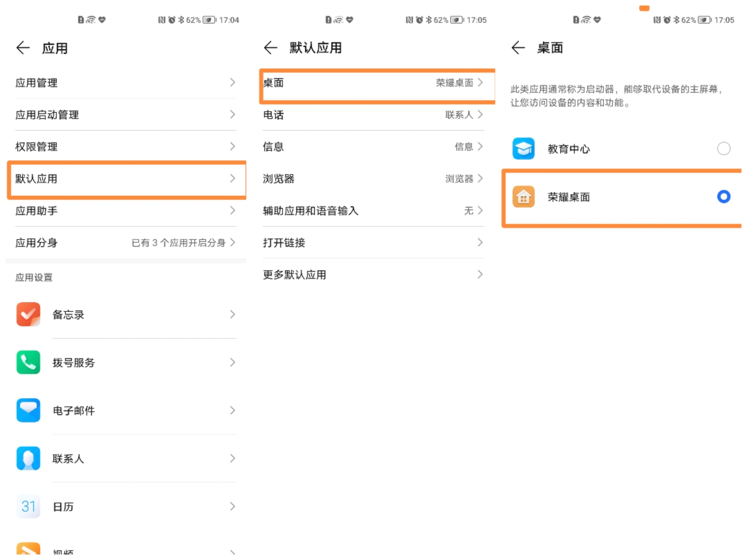This screenshot has height=560, width=747.
Task: Tap the back arrow on 应用 screen
Action: click(23, 48)
